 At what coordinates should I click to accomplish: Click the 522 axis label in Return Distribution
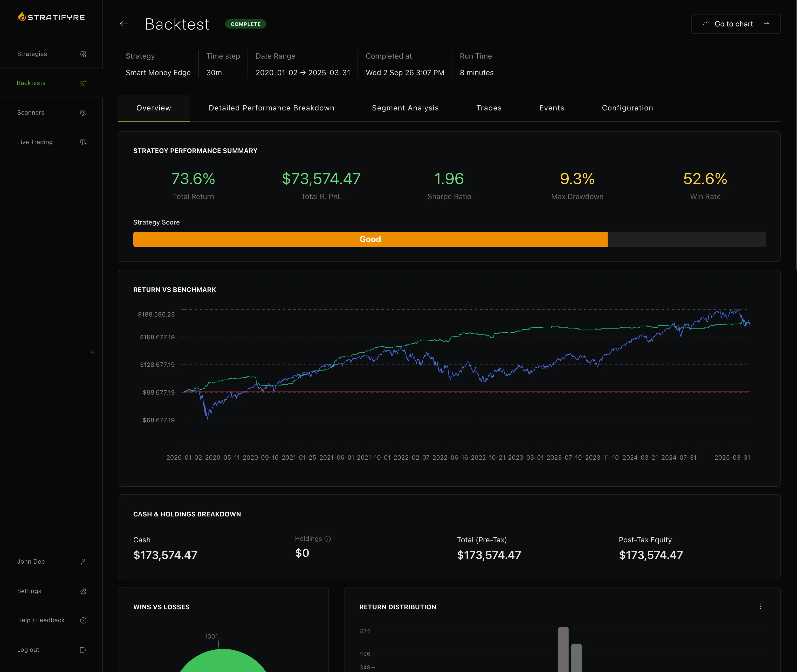[x=365, y=632]
